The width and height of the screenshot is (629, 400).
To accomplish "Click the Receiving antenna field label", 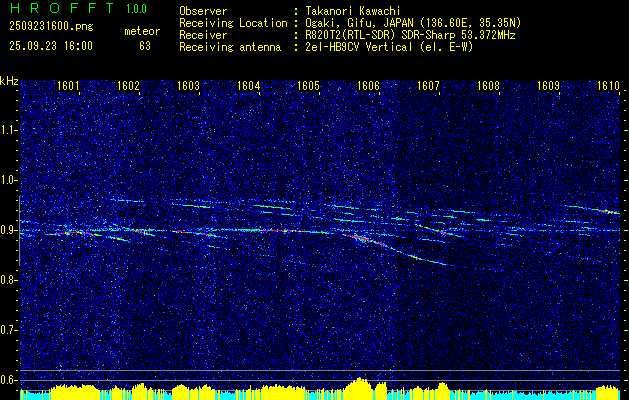I will pyautogui.click(x=230, y=47).
